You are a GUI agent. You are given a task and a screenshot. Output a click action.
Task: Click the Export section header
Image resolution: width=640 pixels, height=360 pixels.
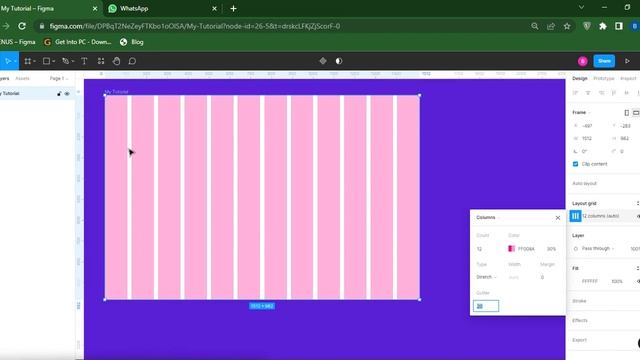(x=579, y=340)
